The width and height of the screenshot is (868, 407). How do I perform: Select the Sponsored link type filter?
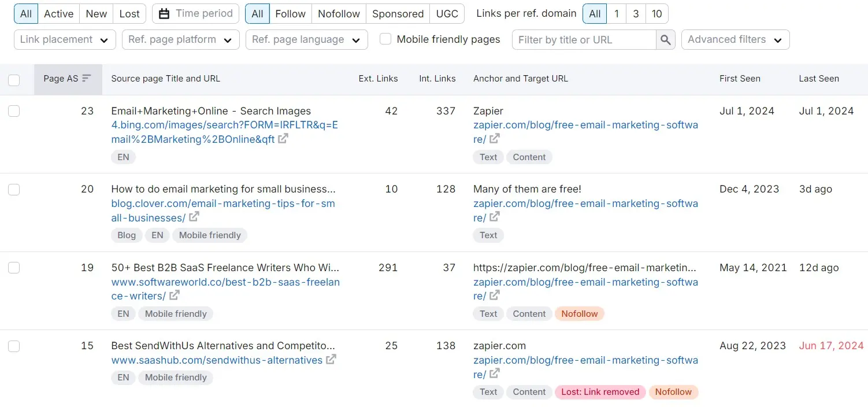point(398,13)
